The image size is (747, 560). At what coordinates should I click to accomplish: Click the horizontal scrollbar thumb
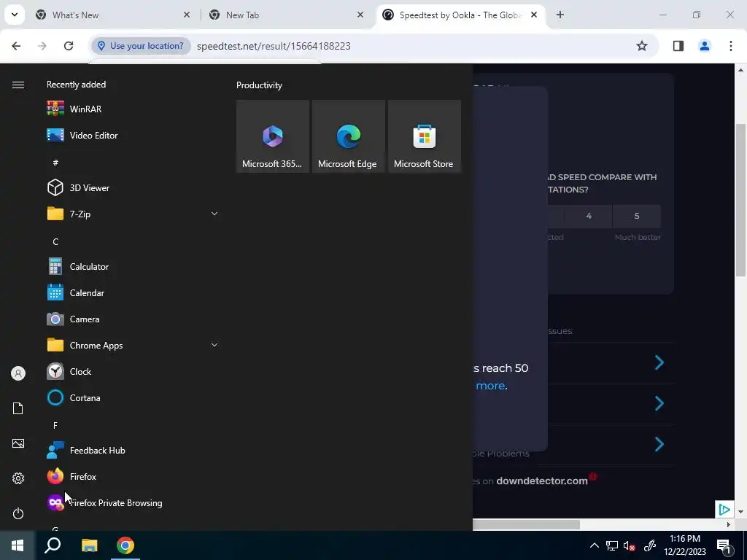[x=526, y=524]
